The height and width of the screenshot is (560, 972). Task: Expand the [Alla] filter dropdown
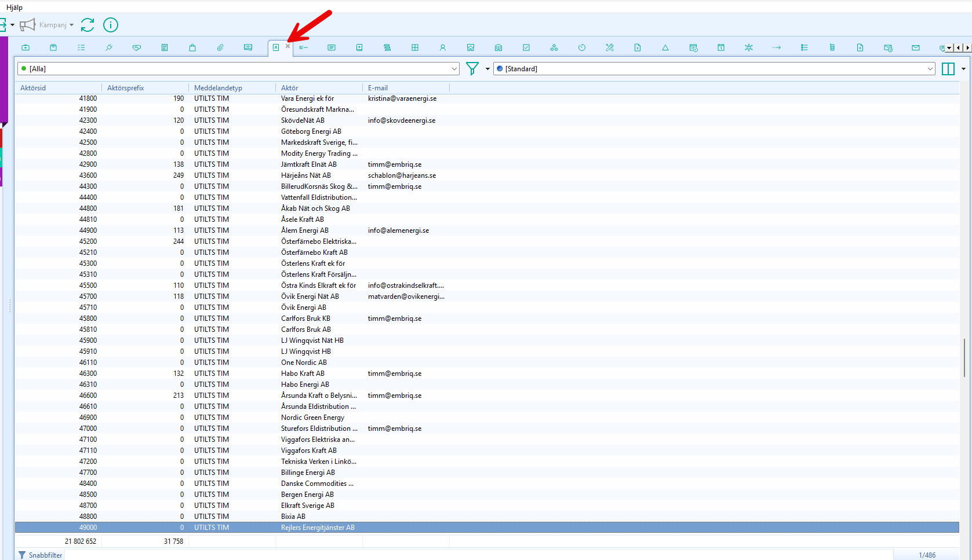coord(454,69)
